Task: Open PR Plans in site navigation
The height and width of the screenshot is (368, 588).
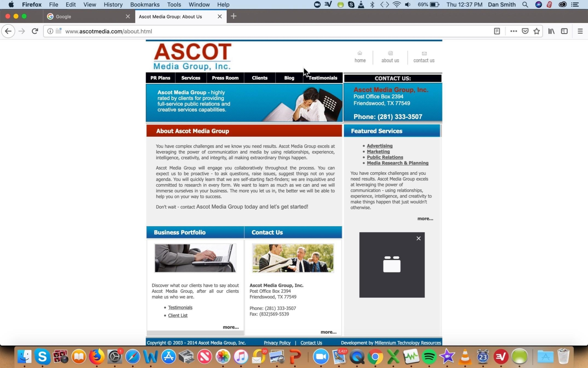Action: 160,78
